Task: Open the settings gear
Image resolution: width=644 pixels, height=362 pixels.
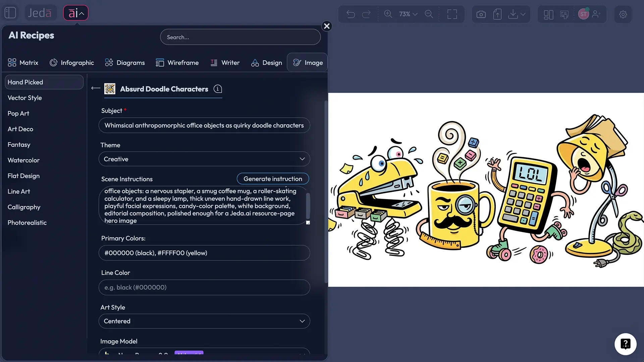Action: click(x=623, y=14)
